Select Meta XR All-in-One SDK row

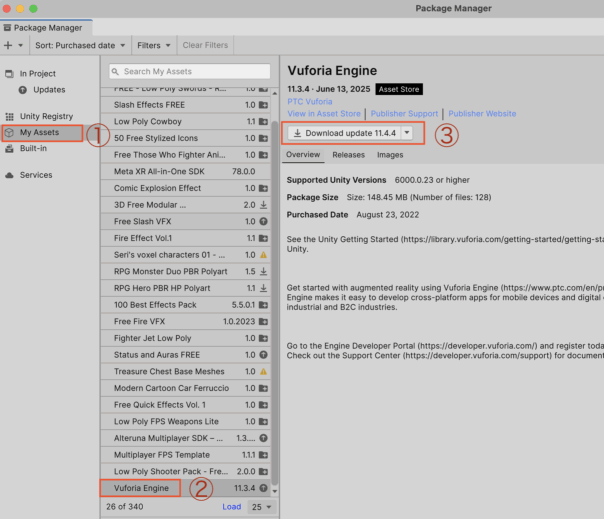coord(185,171)
